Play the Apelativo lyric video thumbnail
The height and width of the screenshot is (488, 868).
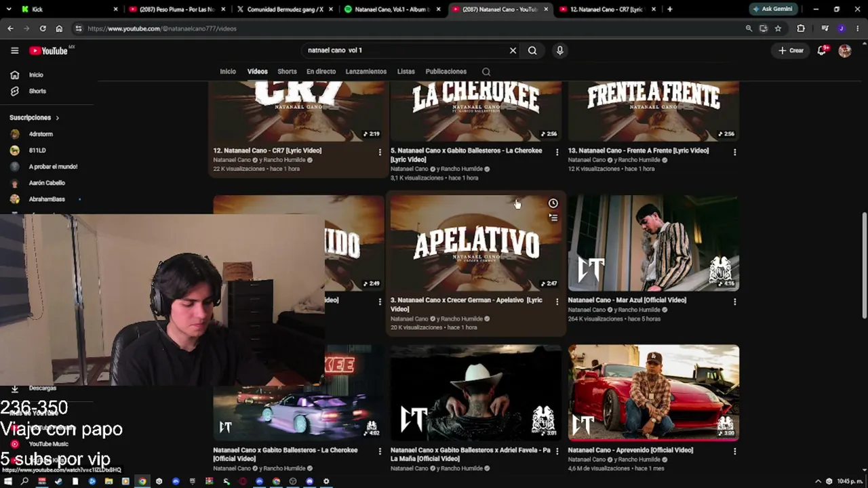[x=476, y=243]
